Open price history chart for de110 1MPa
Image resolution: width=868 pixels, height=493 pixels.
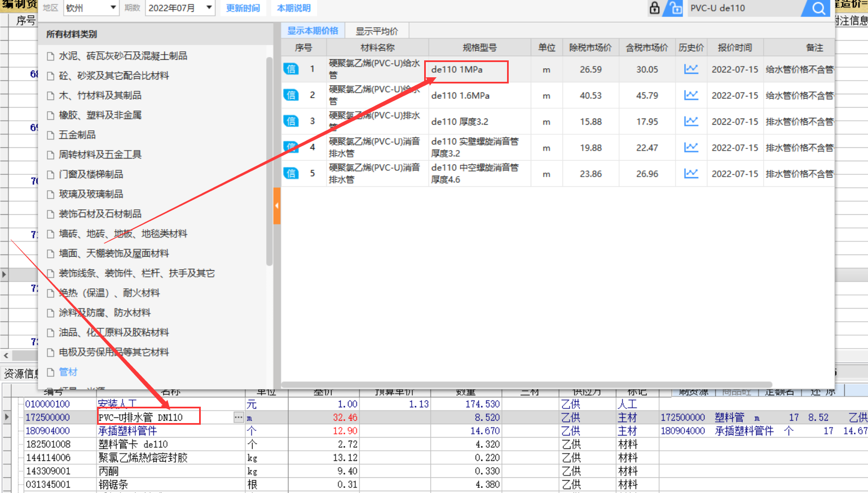click(x=691, y=69)
